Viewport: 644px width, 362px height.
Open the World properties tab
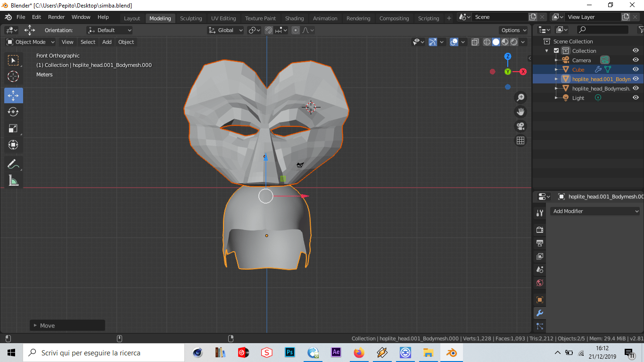540,283
